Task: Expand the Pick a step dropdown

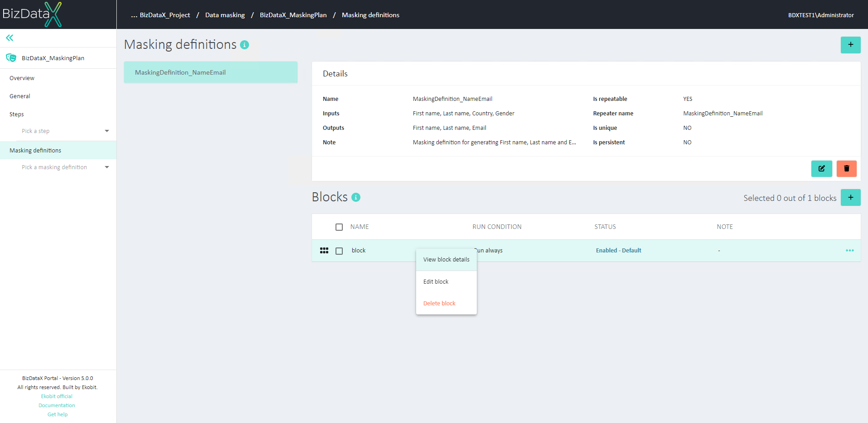Action: 65,131
